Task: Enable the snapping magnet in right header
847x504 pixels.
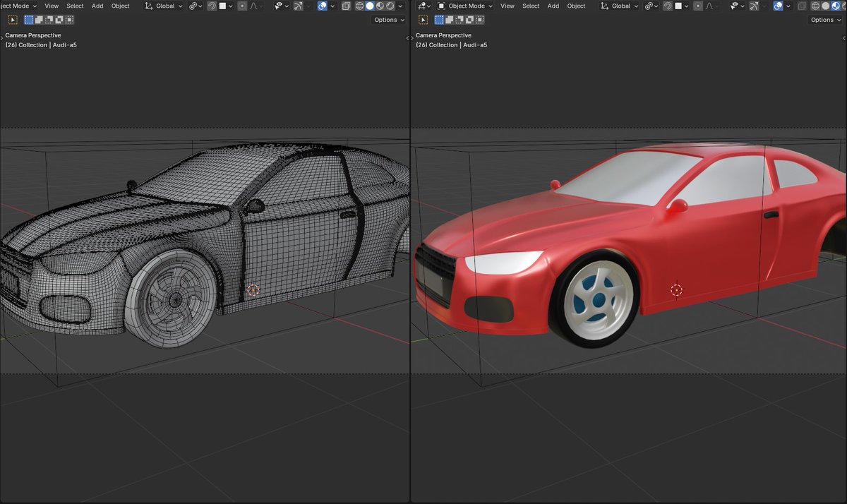Action: point(667,6)
